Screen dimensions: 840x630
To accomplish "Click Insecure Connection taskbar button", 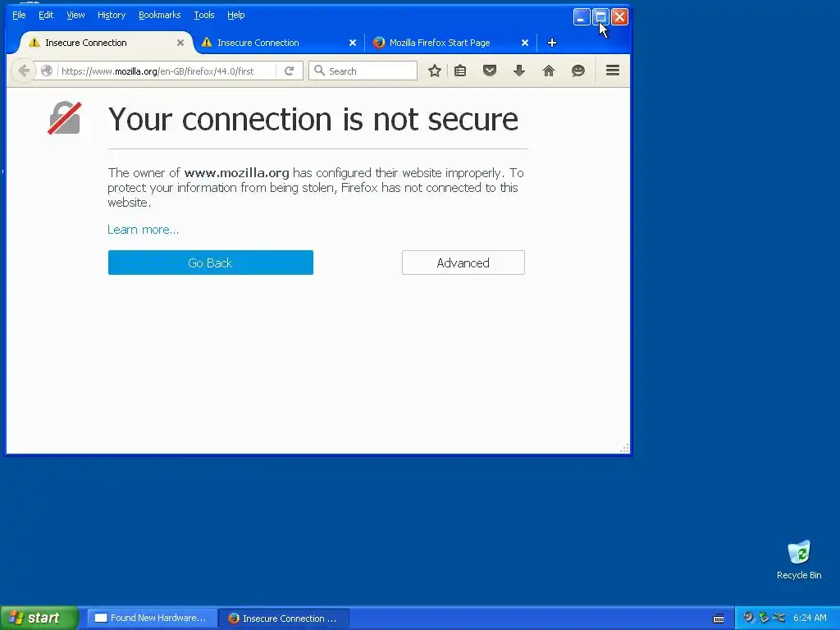I will coord(284,619).
